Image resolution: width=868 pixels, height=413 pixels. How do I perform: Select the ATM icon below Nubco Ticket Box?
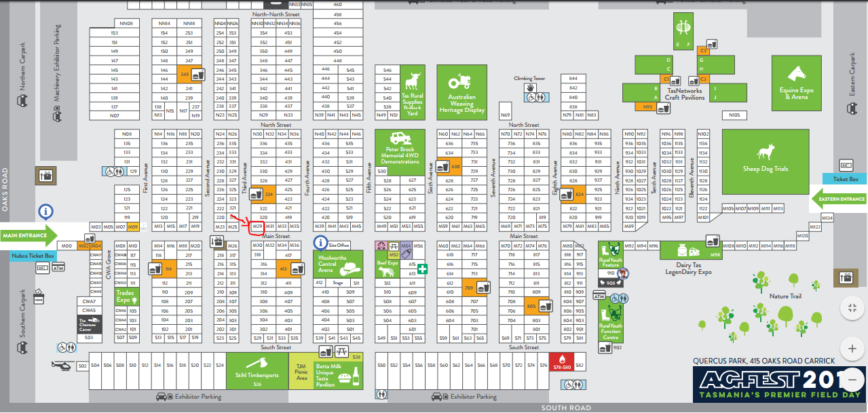58,268
